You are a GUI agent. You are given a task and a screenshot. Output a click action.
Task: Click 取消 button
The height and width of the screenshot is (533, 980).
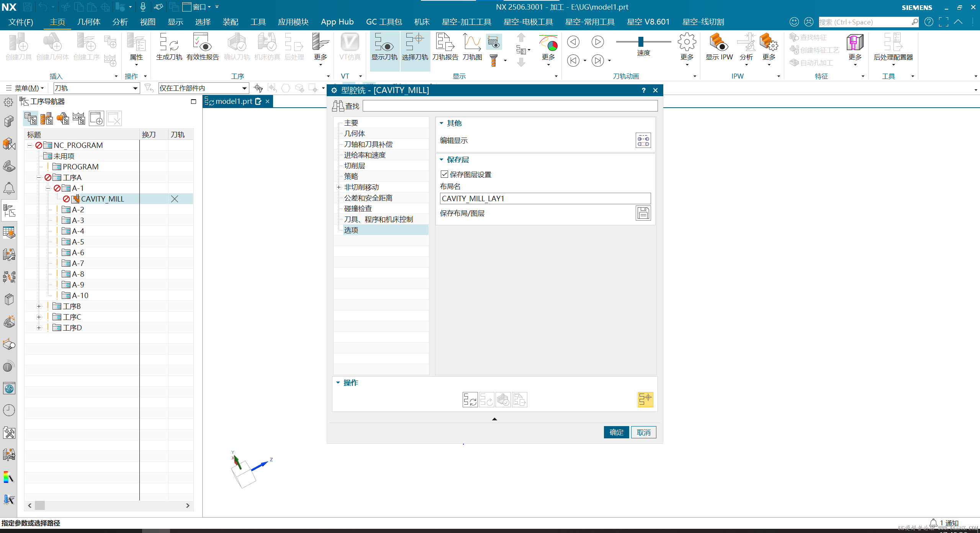pyautogui.click(x=643, y=432)
